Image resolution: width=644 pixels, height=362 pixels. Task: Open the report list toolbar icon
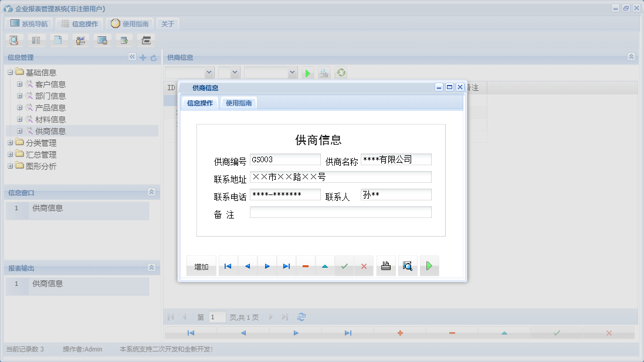point(36,40)
